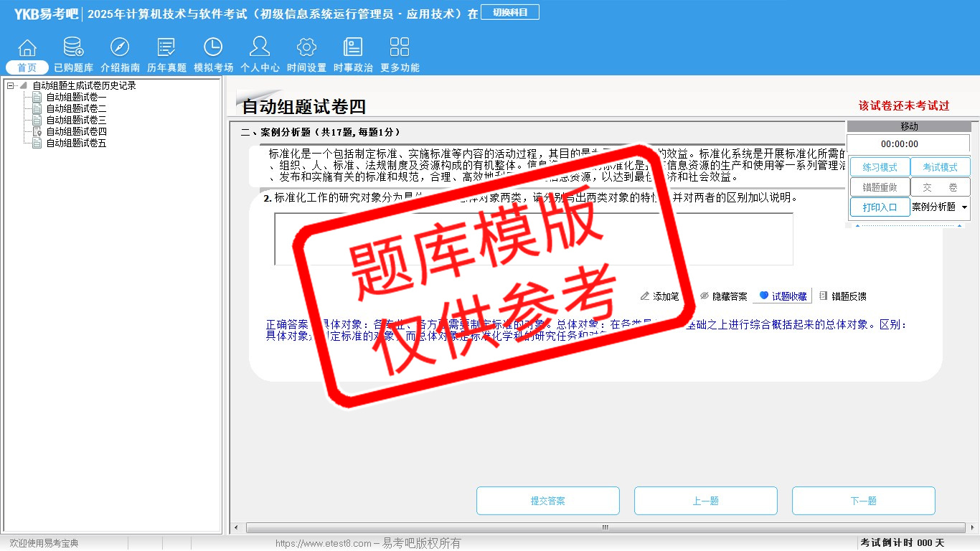Screen dimensions: 980x551
Task: Open the 案例分析题 question type dropdown
Action: tap(940, 207)
